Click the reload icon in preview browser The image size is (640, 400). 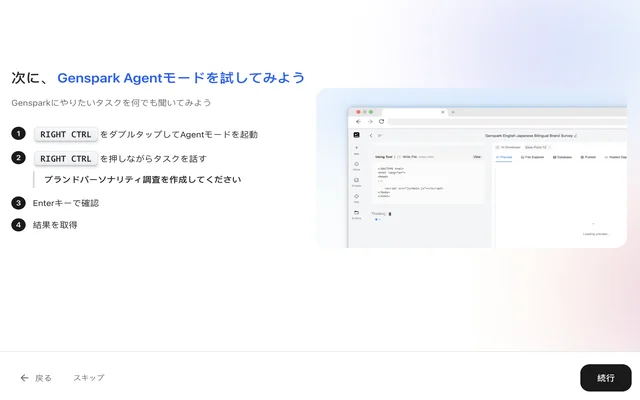[x=381, y=122]
